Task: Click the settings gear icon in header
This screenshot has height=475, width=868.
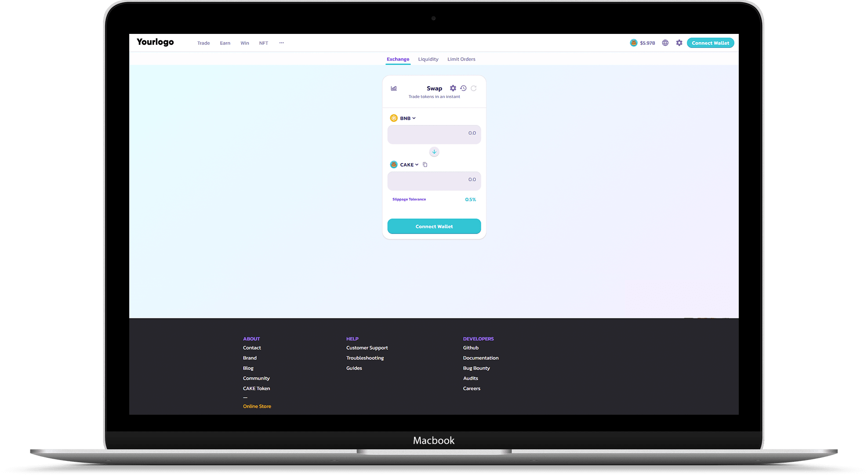Action: (x=680, y=43)
